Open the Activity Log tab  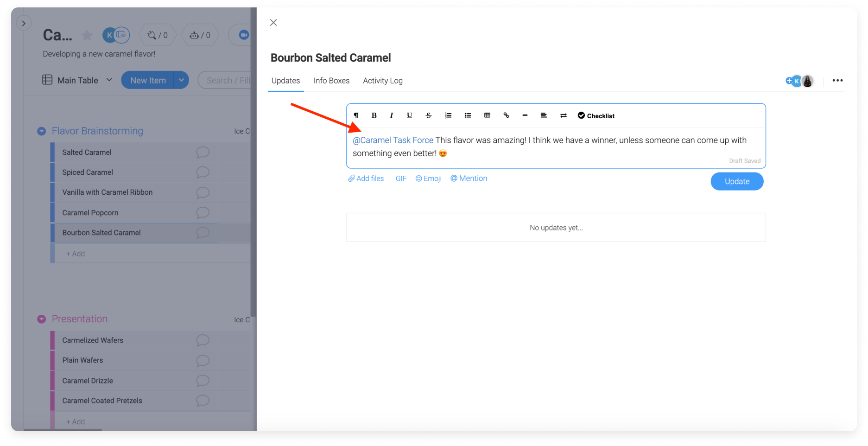pyautogui.click(x=383, y=81)
